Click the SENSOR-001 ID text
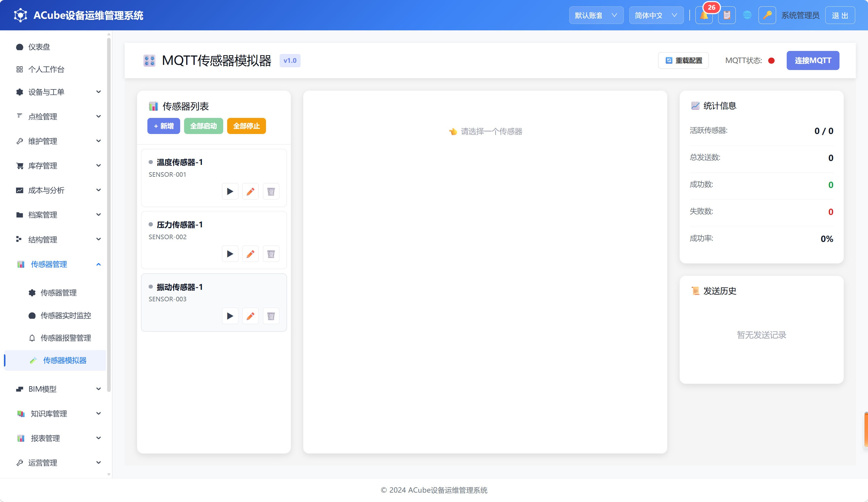Image resolution: width=868 pixels, height=502 pixels. tap(167, 175)
